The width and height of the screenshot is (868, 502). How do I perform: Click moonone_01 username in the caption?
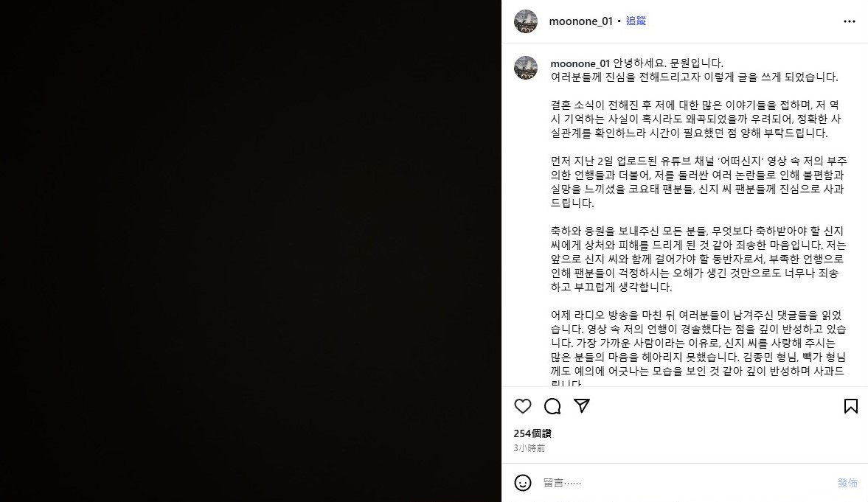coord(580,63)
